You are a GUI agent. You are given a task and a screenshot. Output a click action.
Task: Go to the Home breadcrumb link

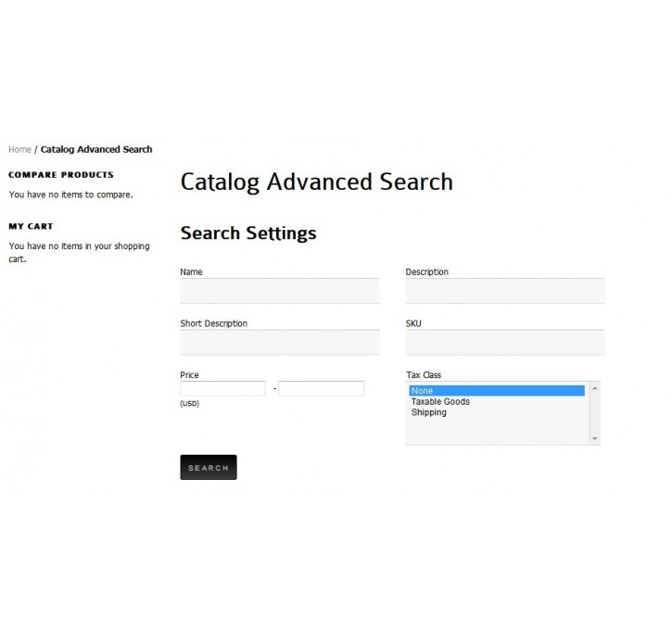(19, 149)
